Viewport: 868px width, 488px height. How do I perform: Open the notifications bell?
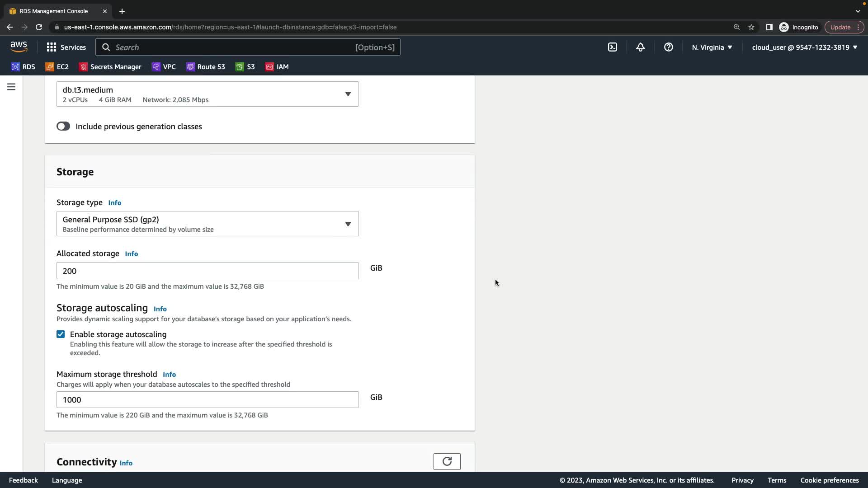640,47
